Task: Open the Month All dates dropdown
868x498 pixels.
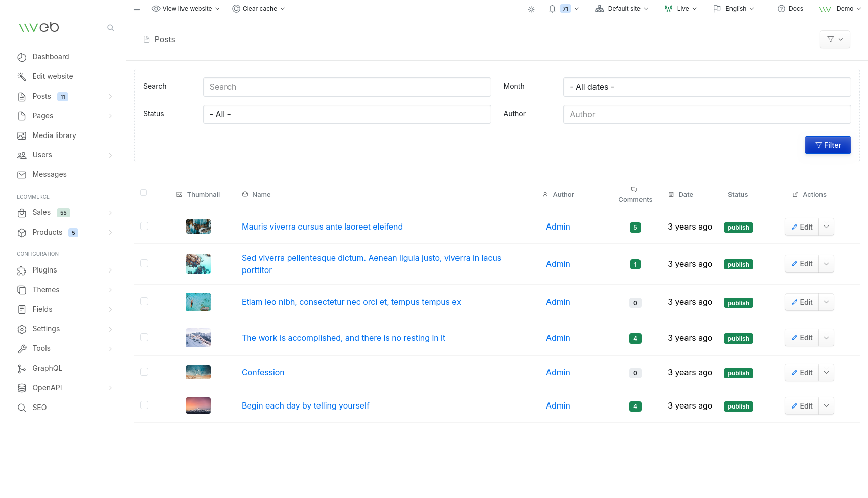Action: point(706,87)
